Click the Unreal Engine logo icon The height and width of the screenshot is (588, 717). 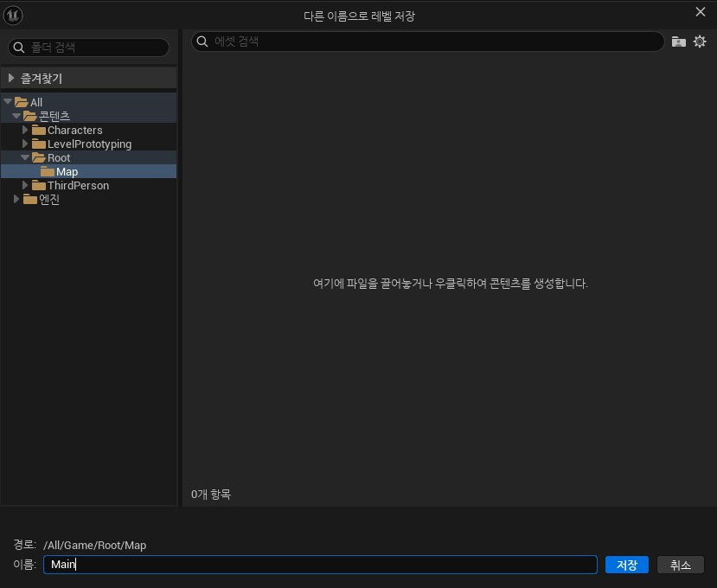[x=13, y=16]
